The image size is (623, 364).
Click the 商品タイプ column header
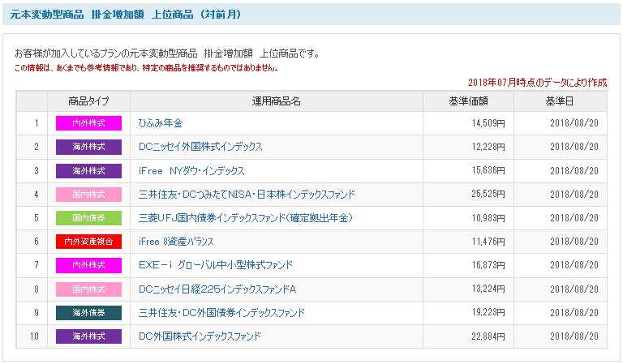(x=88, y=101)
